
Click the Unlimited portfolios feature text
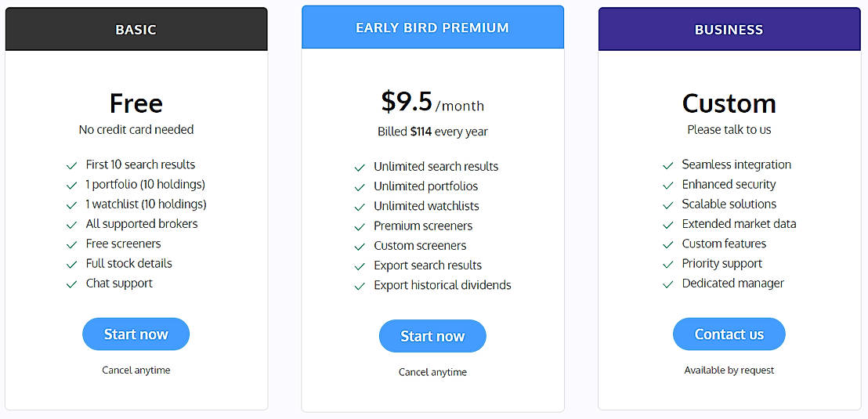(x=425, y=186)
